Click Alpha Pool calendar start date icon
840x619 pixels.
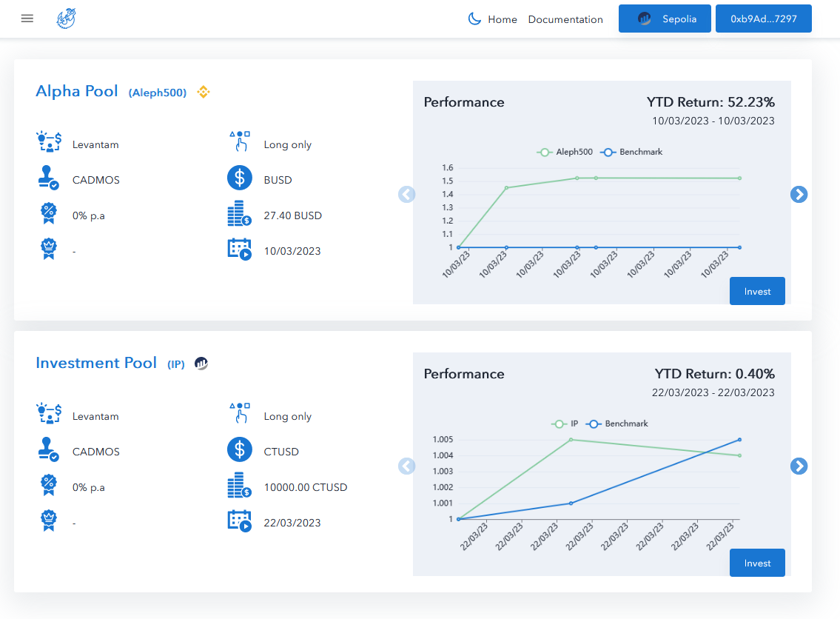click(x=239, y=250)
